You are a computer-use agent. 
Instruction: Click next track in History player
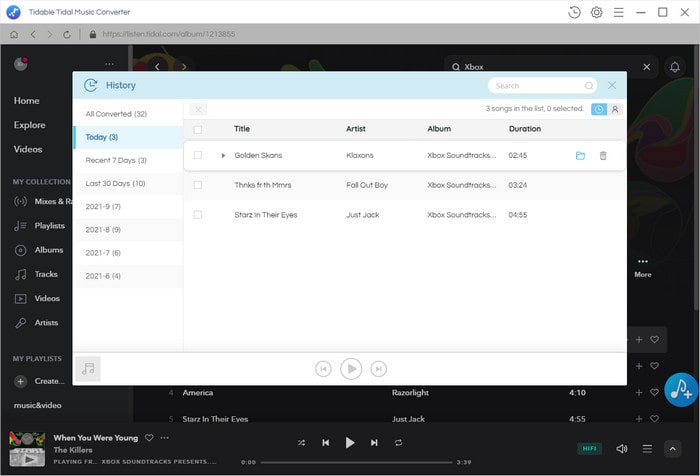pyautogui.click(x=379, y=369)
